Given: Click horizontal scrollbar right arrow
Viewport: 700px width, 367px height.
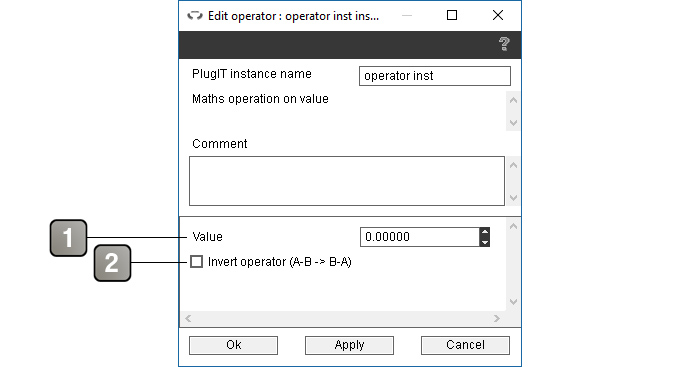Looking at the screenshot, I should [497, 318].
